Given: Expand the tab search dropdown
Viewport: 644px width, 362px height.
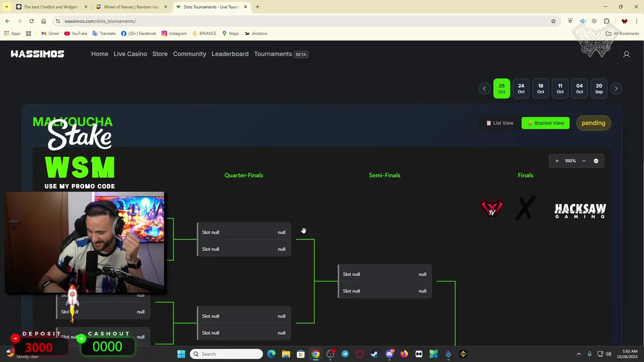Looking at the screenshot, I should point(7,7).
